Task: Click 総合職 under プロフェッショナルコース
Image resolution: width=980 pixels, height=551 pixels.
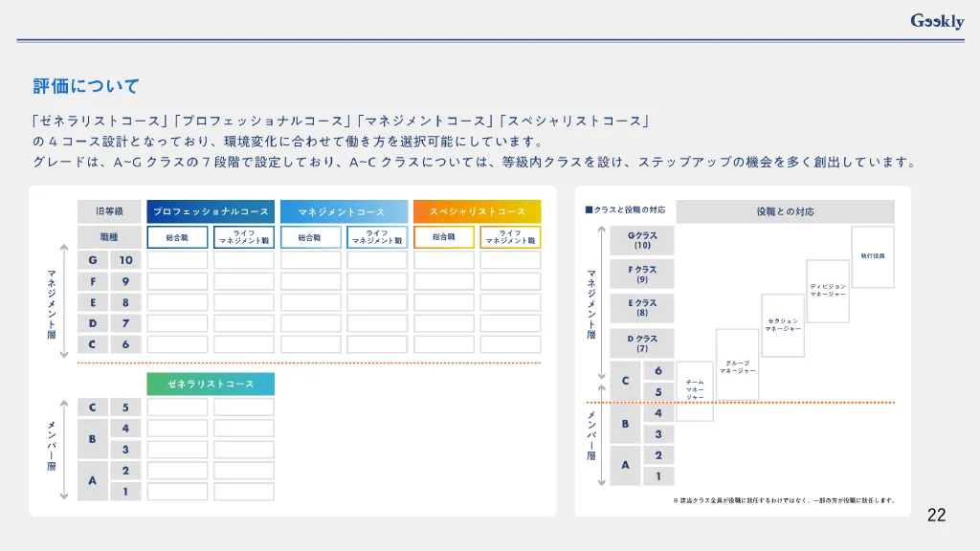Action: coord(177,237)
